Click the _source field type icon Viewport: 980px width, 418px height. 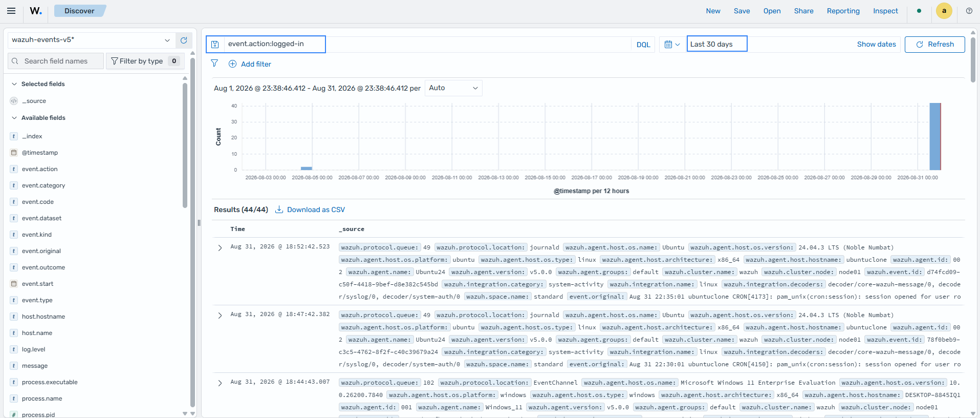pyautogui.click(x=14, y=101)
